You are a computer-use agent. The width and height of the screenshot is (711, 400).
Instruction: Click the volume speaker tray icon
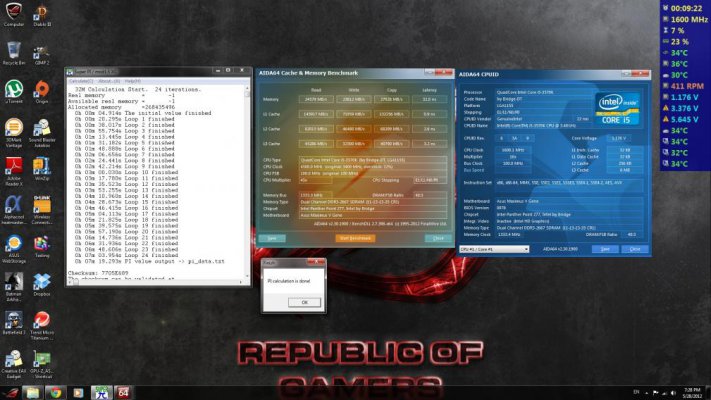coord(674,393)
